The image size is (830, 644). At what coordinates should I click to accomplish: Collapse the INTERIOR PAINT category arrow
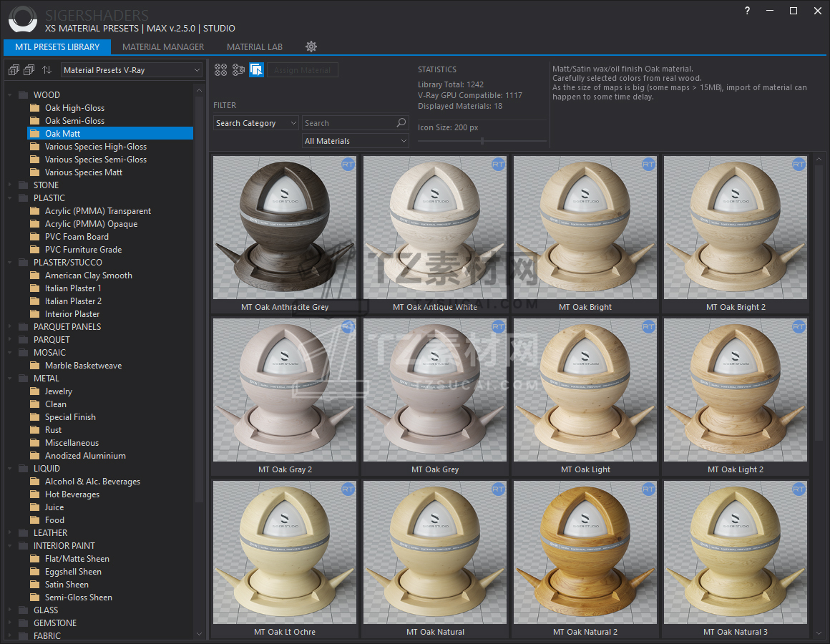click(10, 546)
